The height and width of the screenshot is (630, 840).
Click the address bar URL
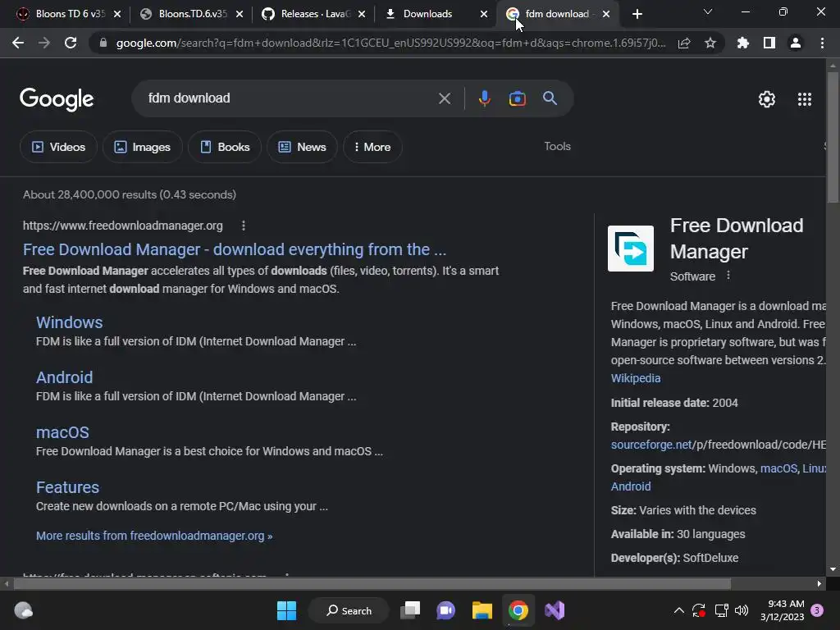point(390,43)
